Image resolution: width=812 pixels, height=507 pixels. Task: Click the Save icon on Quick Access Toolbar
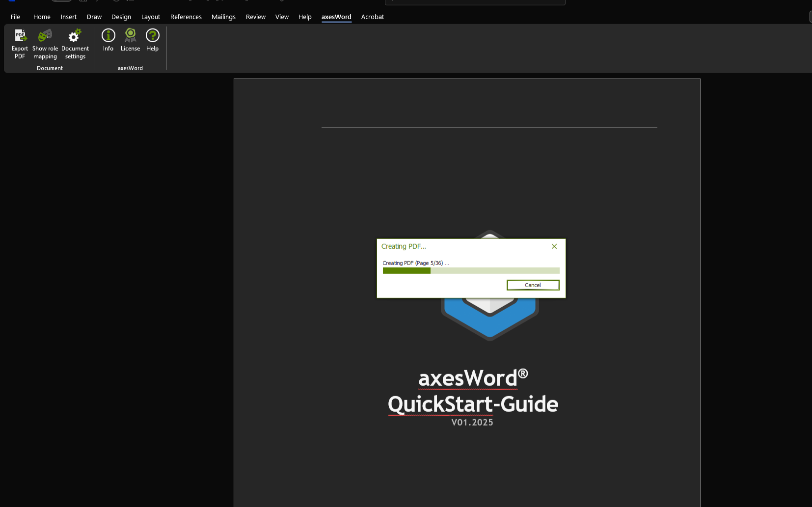tap(82, 1)
